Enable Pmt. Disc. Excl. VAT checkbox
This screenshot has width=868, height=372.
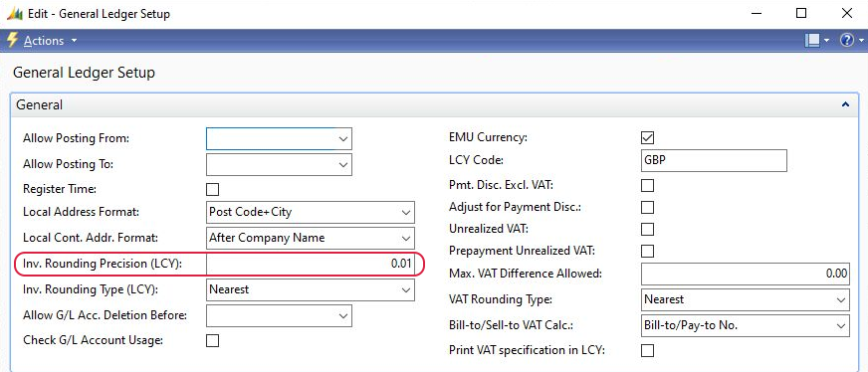(x=647, y=185)
